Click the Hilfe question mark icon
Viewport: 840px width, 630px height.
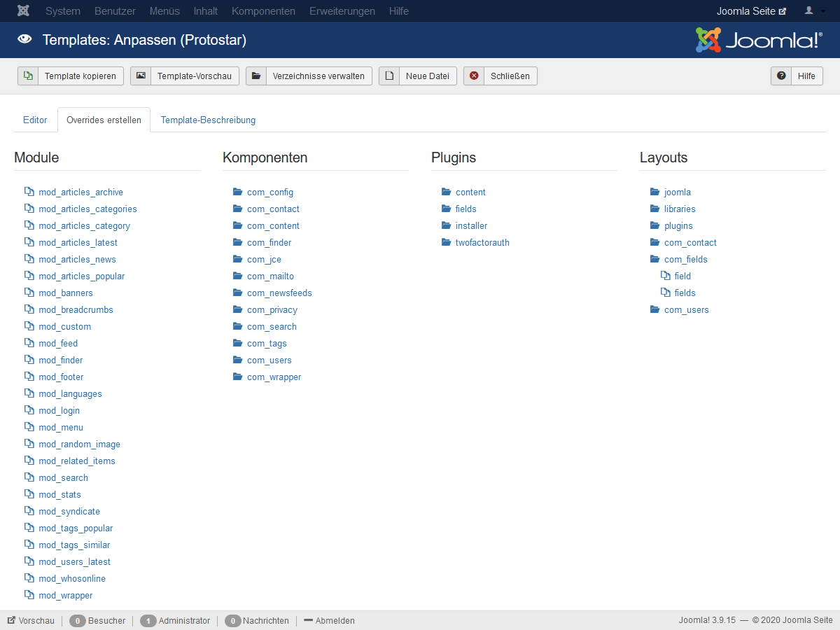tap(781, 76)
